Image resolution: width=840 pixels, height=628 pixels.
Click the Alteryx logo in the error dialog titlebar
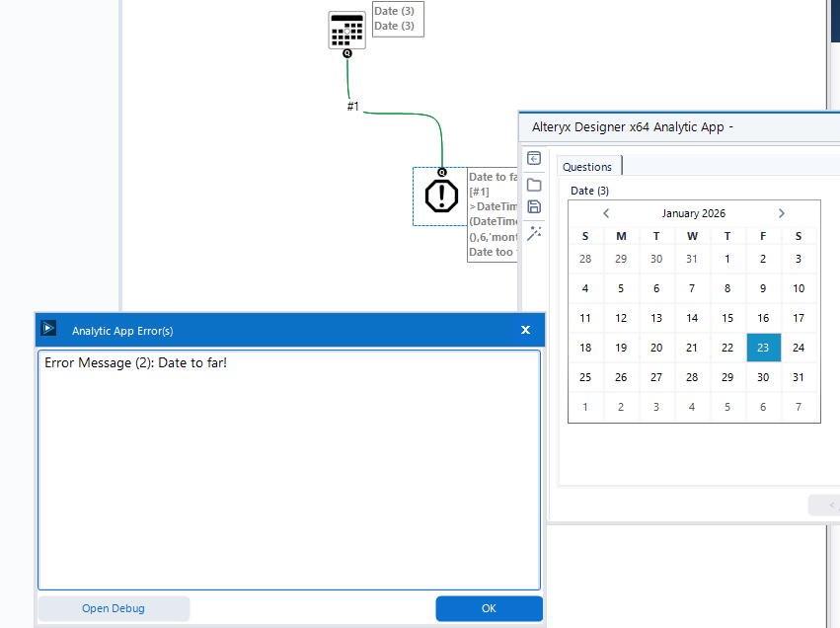pos(47,329)
